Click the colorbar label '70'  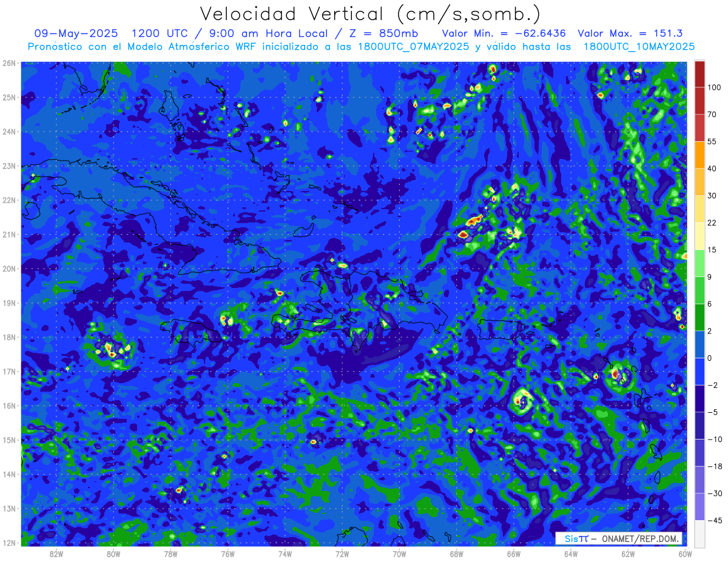[x=712, y=114]
